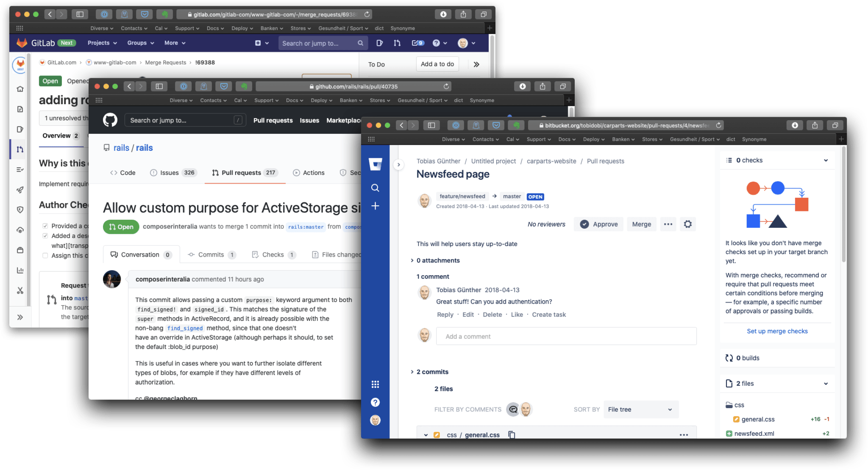
Task: Open Bitbucket search icon in blue sidebar
Action: (x=375, y=188)
